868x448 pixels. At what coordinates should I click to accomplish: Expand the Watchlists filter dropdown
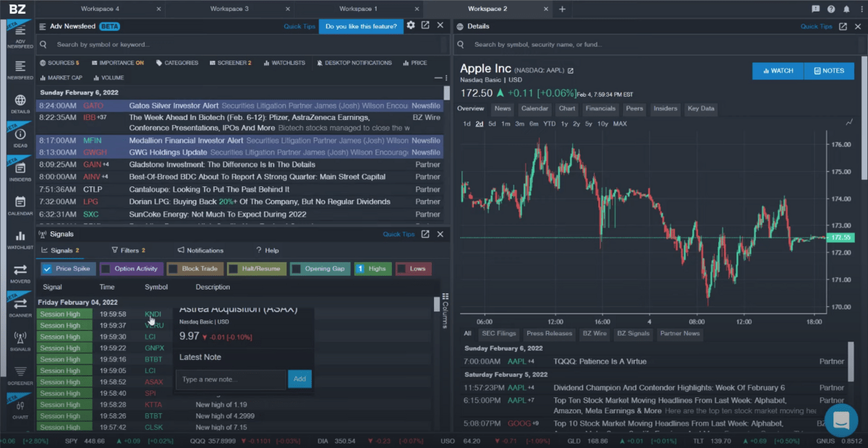[284, 63]
